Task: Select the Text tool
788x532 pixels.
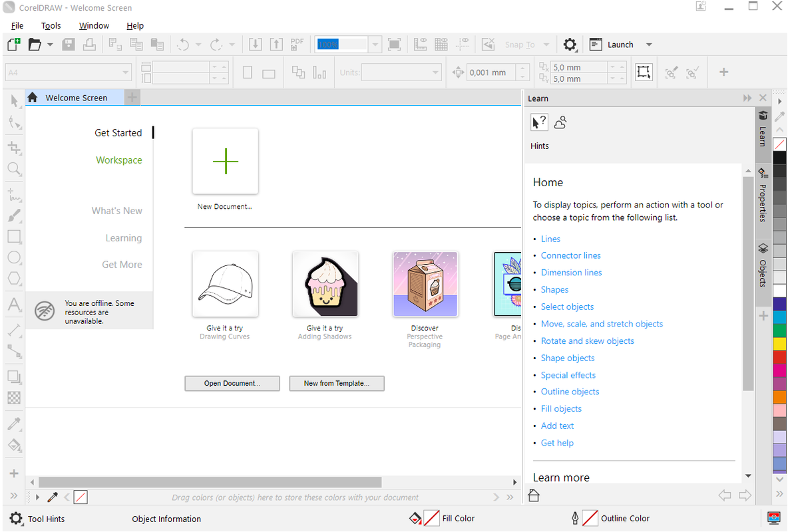Action: point(14,305)
